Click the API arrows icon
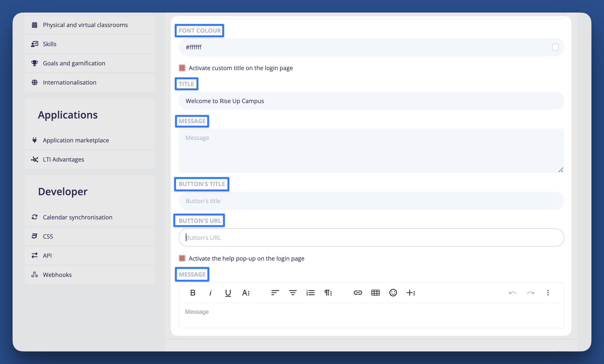Image resolution: width=604 pixels, height=364 pixels. click(x=35, y=256)
